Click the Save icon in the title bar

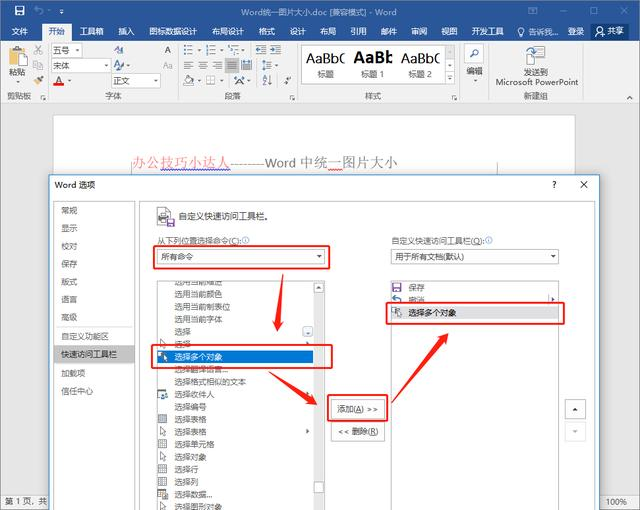19,11
